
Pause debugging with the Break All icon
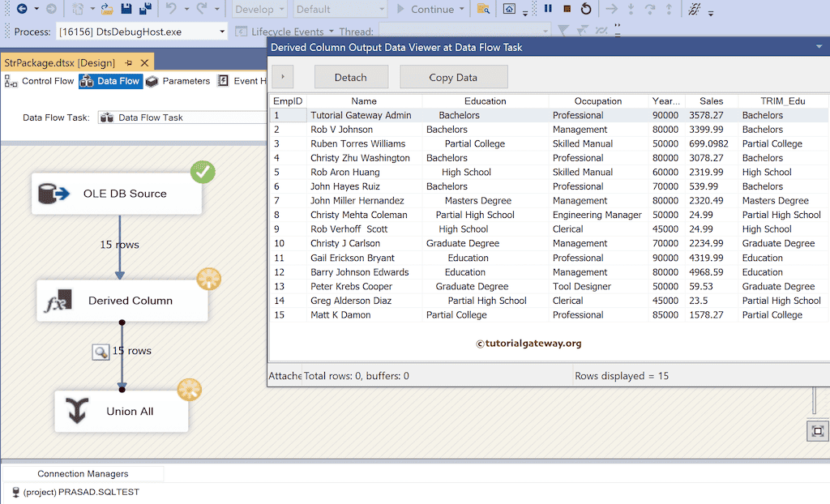pos(548,9)
